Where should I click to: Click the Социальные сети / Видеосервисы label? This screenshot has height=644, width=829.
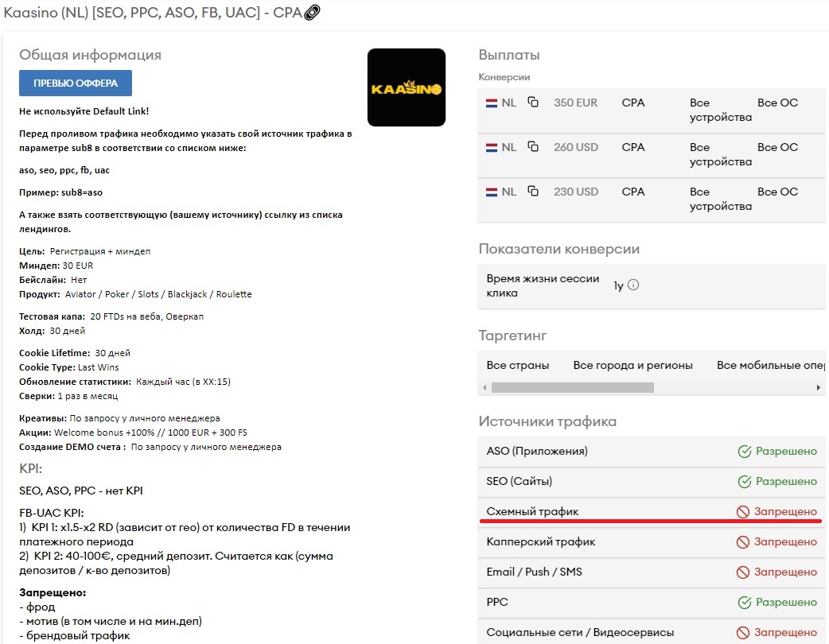tap(580, 632)
